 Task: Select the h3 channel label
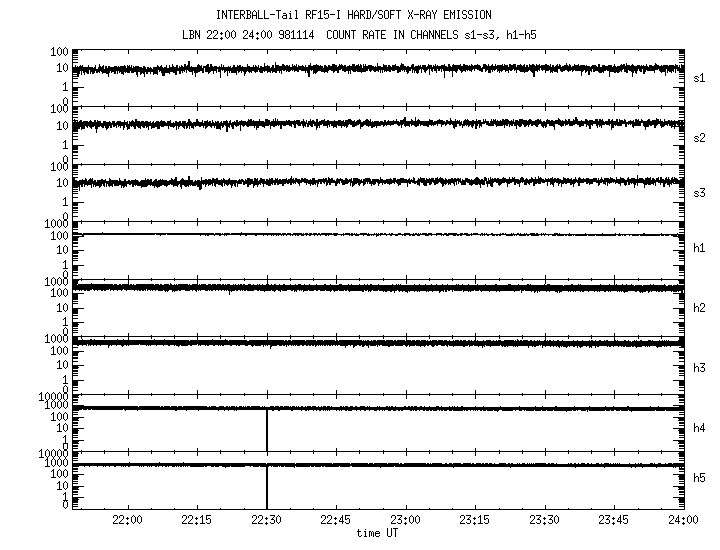pyautogui.click(x=700, y=367)
